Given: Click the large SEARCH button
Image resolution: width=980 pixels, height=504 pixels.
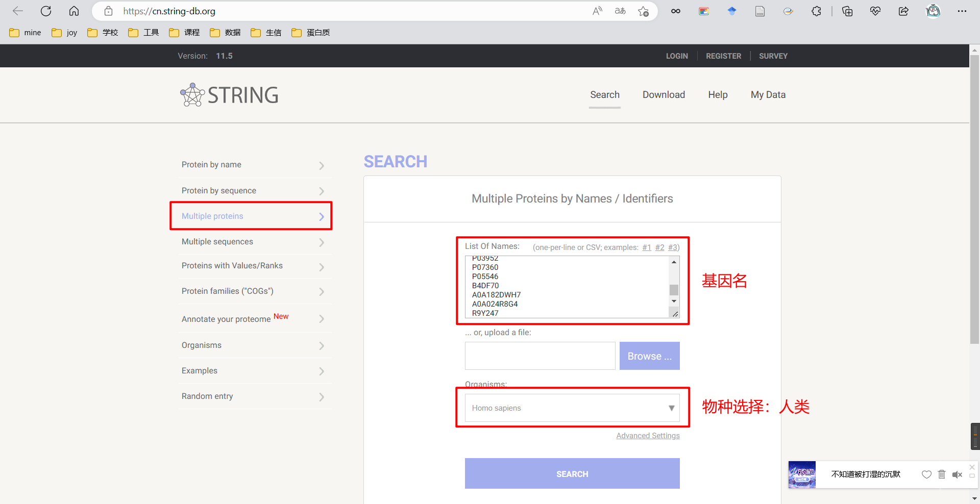Looking at the screenshot, I should click(572, 474).
